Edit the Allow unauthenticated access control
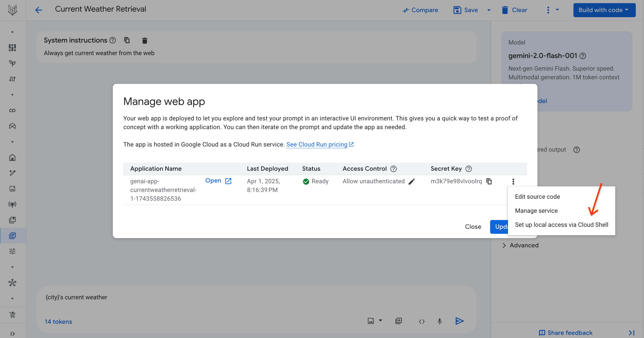 pos(412,182)
